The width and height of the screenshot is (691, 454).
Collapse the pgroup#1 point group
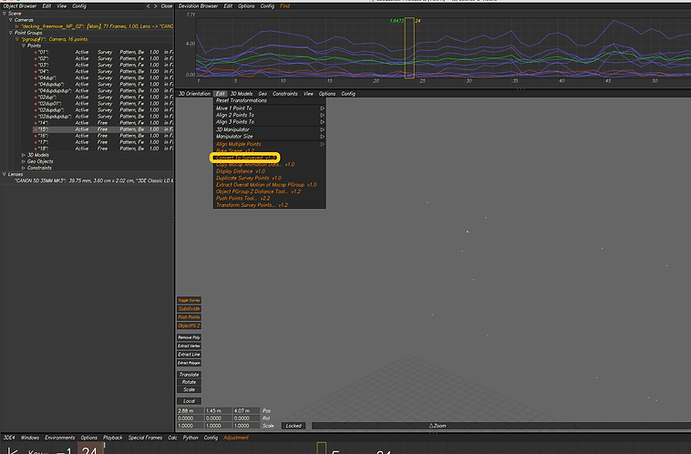[17, 39]
